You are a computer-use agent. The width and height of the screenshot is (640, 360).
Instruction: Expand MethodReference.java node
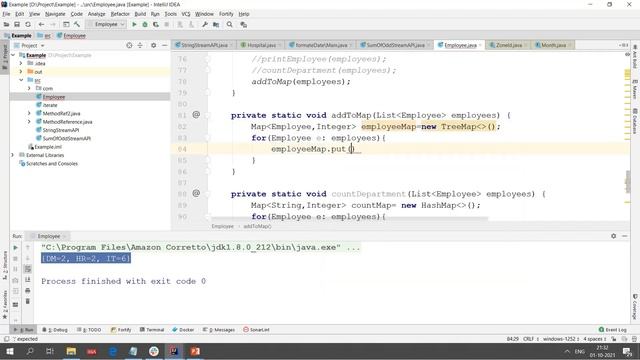(29, 122)
